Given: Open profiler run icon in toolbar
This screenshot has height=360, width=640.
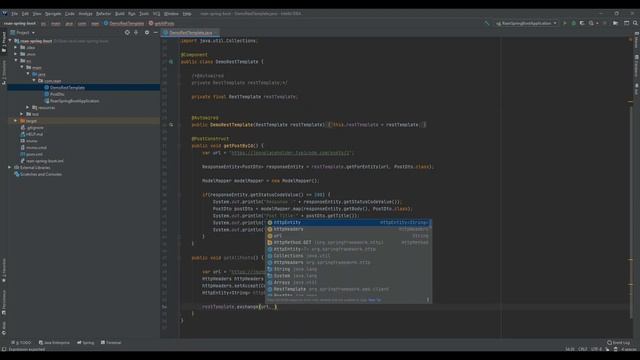Looking at the screenshot, I should click(x=592, y=23).
